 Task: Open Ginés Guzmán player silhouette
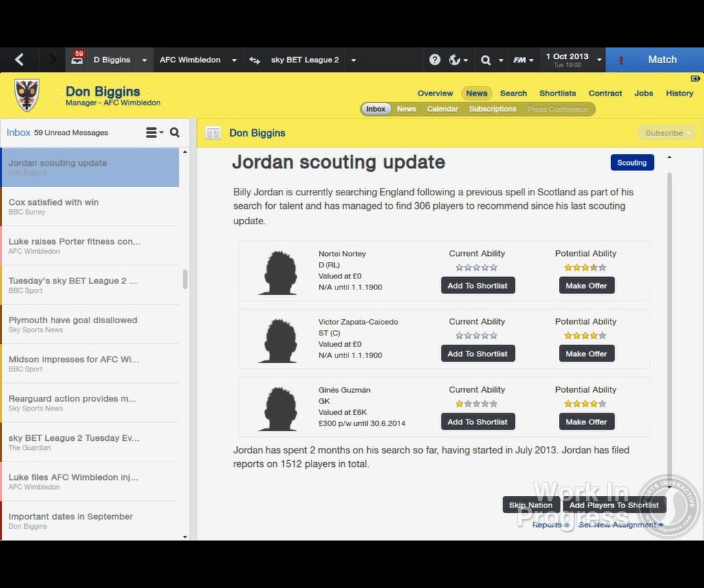[x=278, y=409]
